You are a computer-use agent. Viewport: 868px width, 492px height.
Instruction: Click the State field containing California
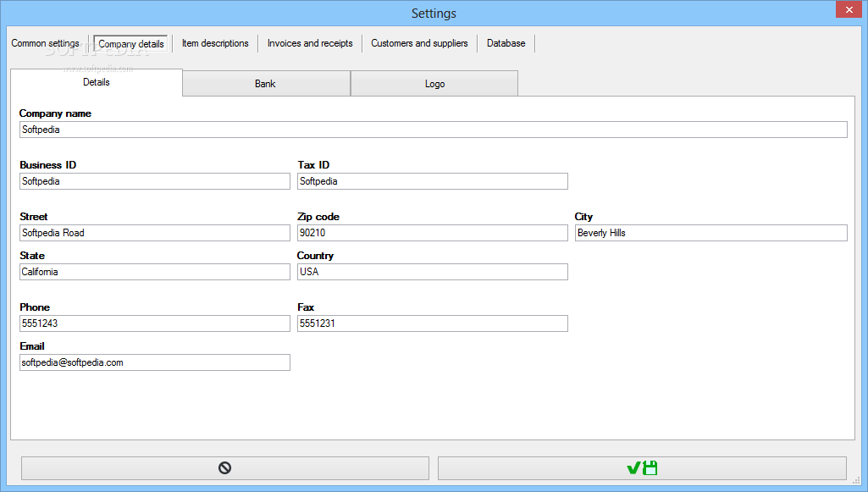pyautogui.click(x=155, y=272)
